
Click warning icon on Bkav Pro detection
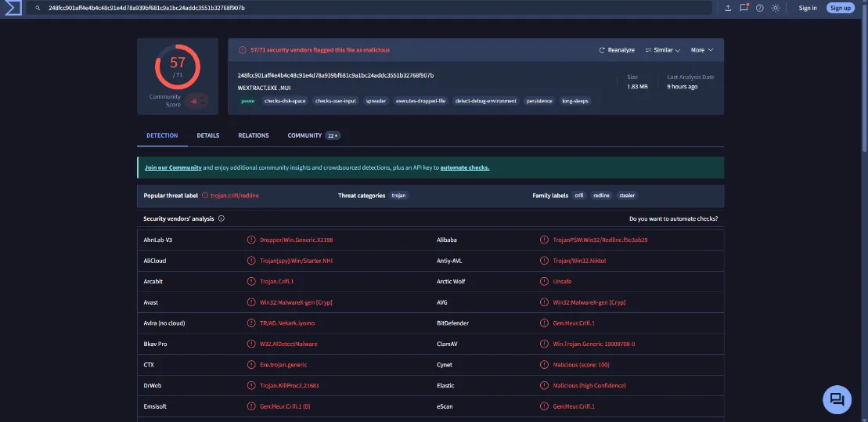251,344
